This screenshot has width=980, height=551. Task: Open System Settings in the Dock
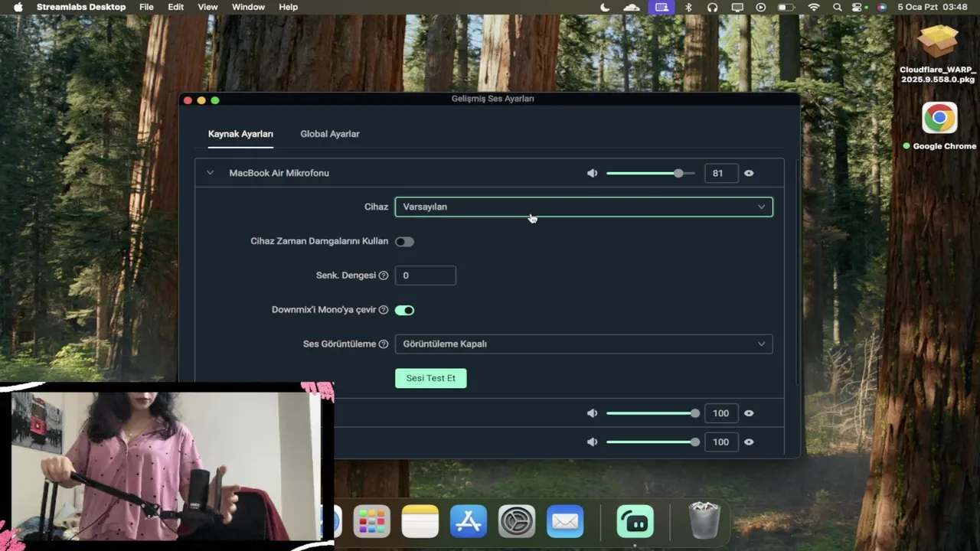517,522
